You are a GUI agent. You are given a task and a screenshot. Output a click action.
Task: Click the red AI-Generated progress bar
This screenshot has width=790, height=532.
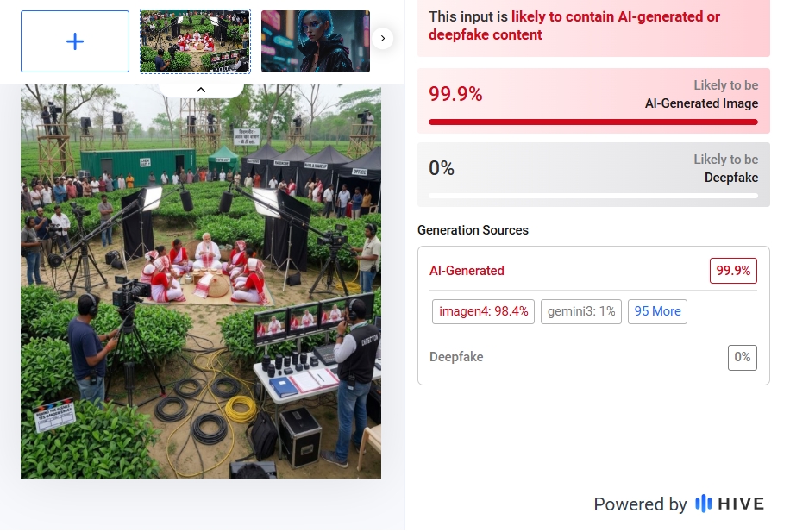click(x=593, y=122)
